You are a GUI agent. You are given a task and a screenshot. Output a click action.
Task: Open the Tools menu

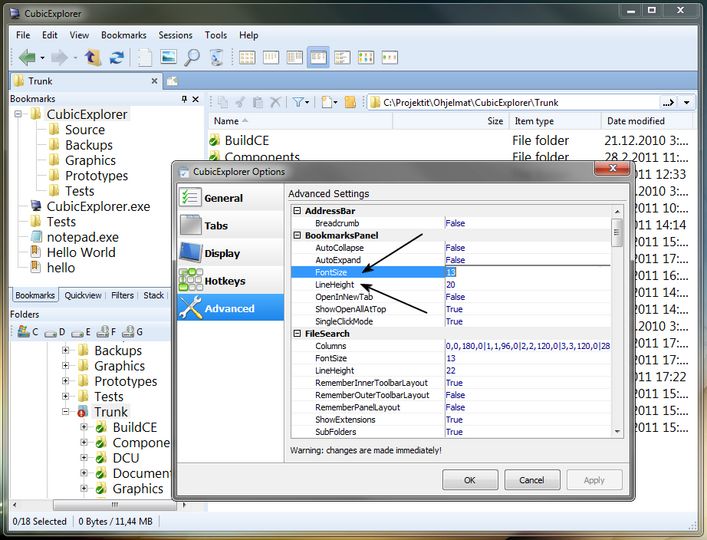click(x=216, y=35)
